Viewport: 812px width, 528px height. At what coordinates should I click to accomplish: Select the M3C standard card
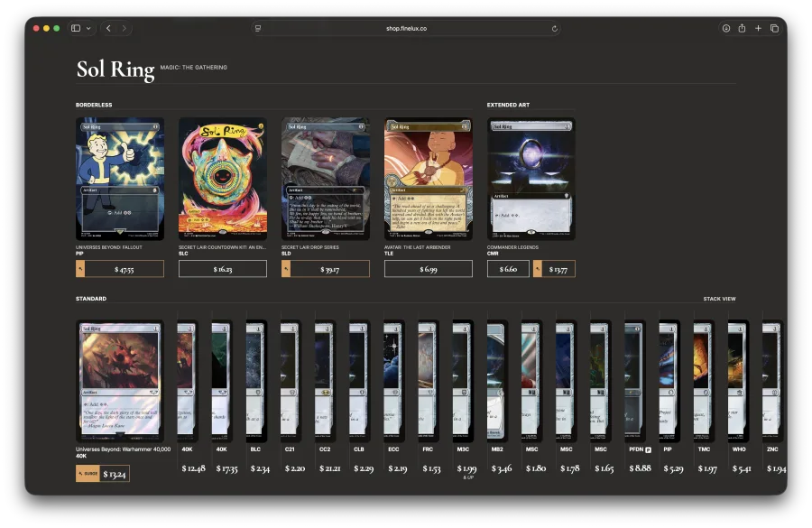(x=463, y=380)
